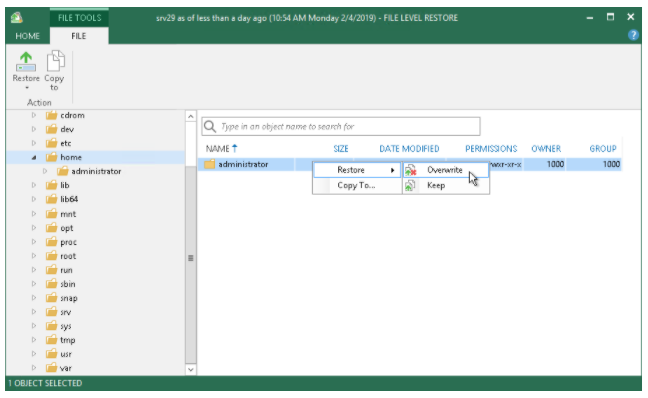
Task: Select the usr folder in tree
Action: [x=66, y=354]
